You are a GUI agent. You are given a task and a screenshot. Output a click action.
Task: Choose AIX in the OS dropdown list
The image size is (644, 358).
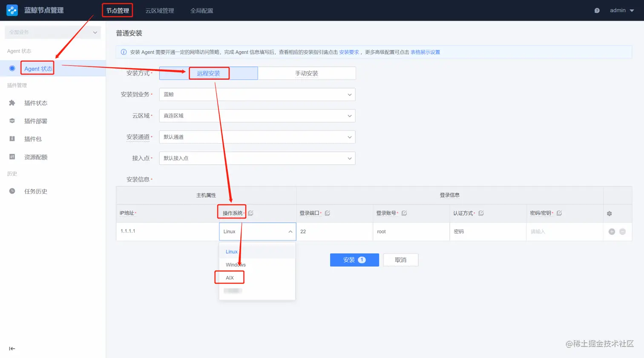257,278
